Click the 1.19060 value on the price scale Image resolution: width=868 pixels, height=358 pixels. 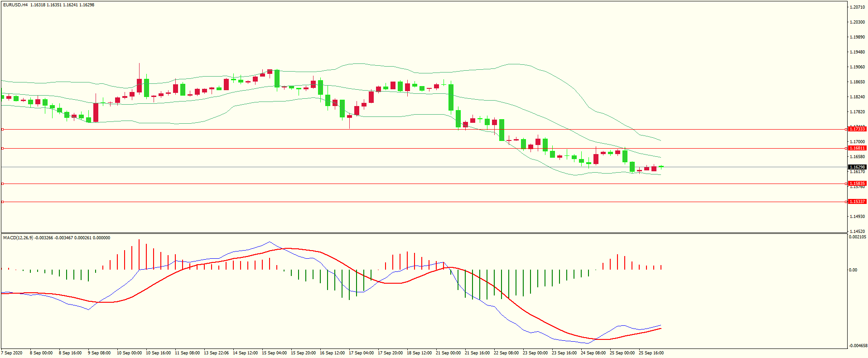pos(857,67)
